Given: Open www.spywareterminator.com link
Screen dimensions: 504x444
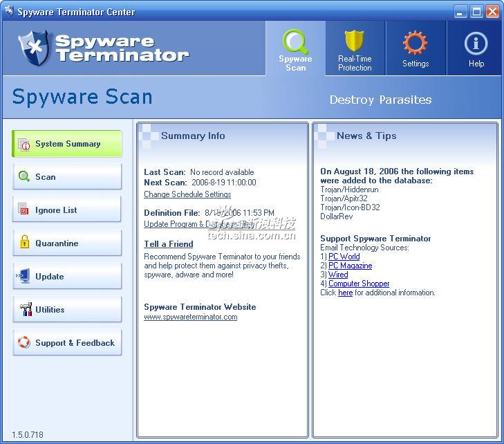Looking at the screenshot, I should click(191, 317).
